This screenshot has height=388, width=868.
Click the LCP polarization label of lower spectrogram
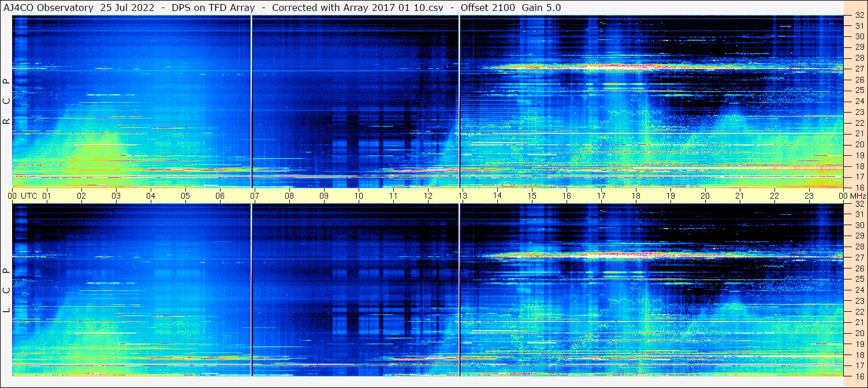tap(6, 290)
